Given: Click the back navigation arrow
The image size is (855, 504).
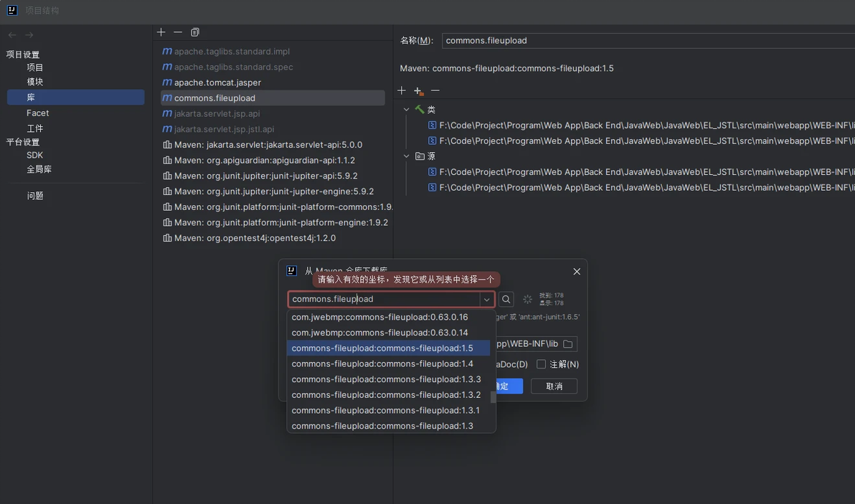Looking at the screenshot, I should tap(12, 35).
